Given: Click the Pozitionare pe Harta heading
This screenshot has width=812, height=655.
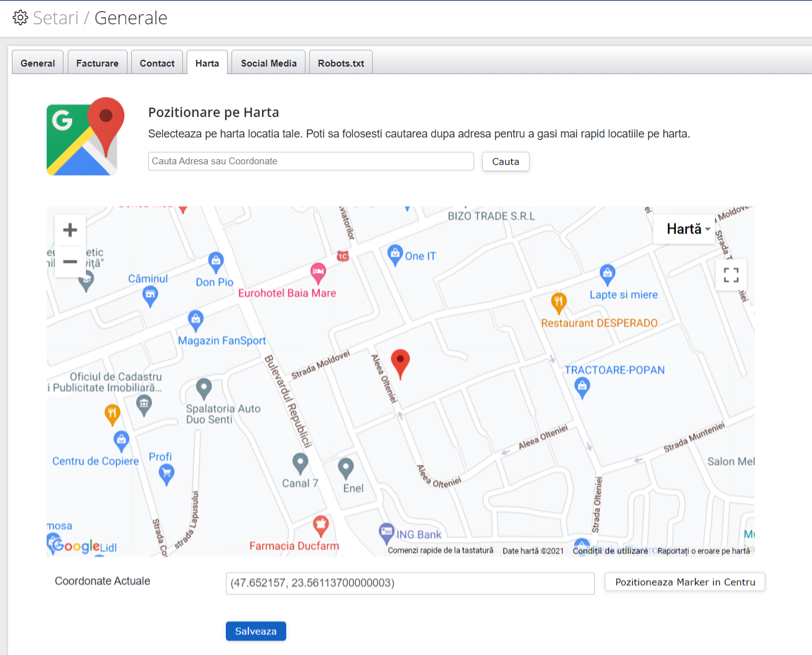Looking at the screenshot, I should point(213,113).
